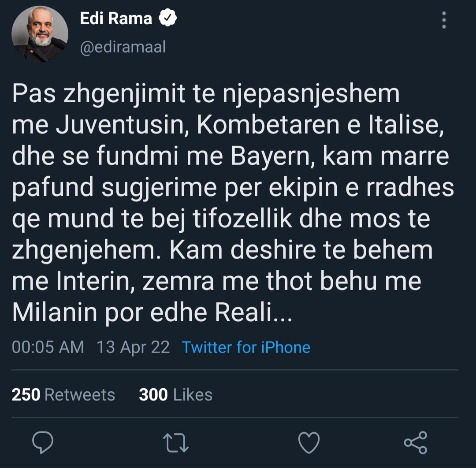Viewport: 476px width, 468px height.
Task: Click the reply speech bubble icon
Action: click(43, 442)
